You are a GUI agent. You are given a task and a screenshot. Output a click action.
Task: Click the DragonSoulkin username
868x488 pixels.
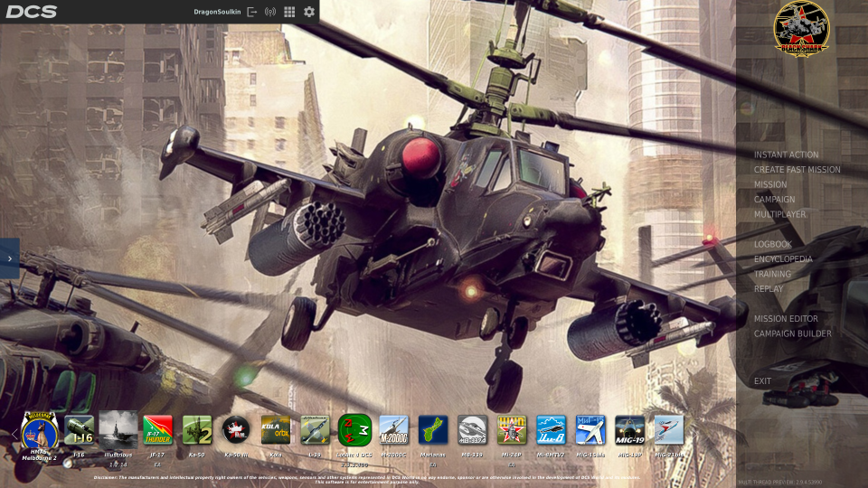pyautogui.click(x=217, y=12)
